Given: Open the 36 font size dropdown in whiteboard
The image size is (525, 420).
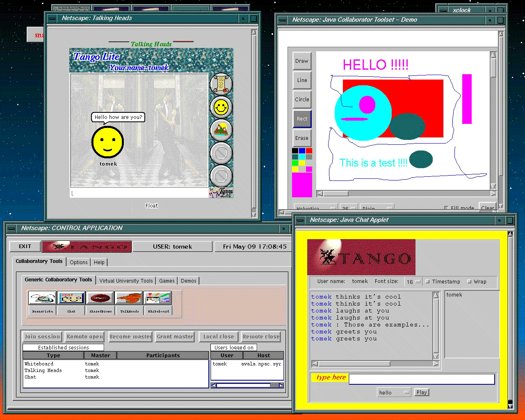Looking at the screenshot, I should point(348,208).
